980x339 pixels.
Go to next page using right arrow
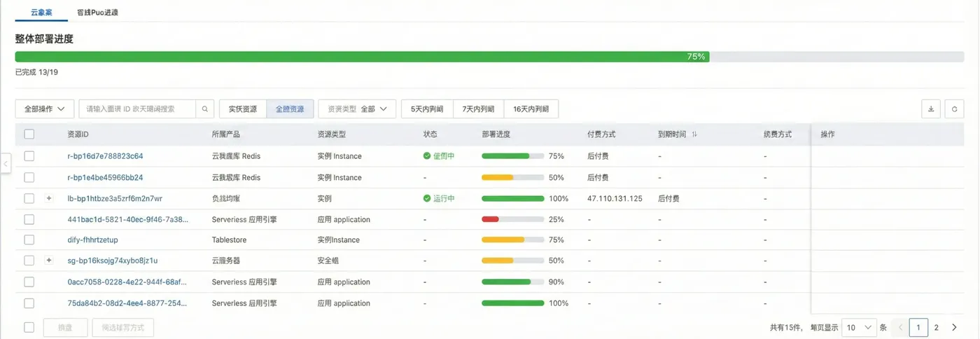(x=954, y=327)
